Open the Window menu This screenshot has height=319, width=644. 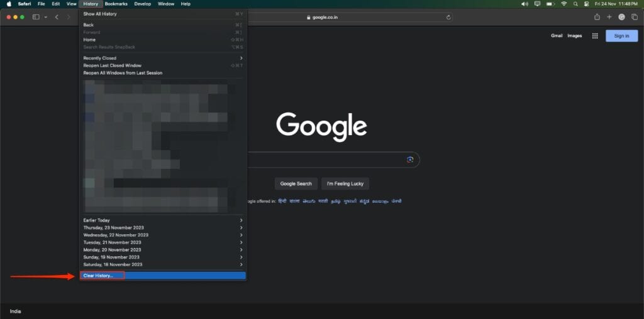point(166,4)
